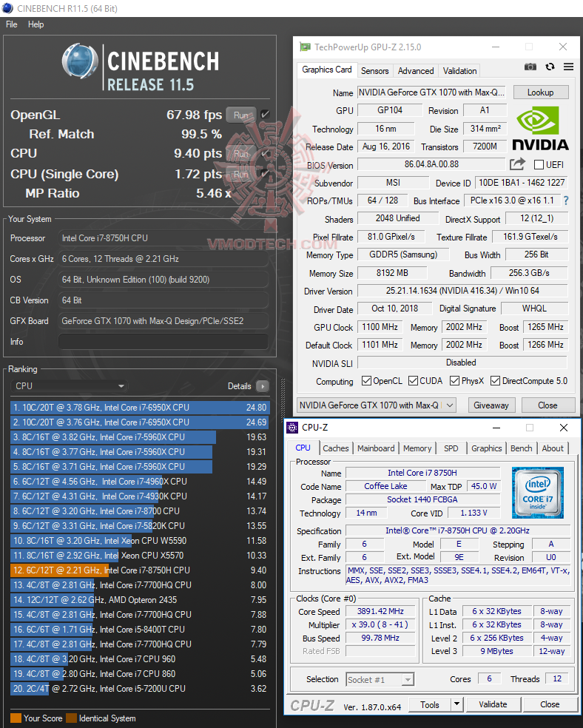Image resolution: width=583 pixels, height=728 pixels.
Task: Toggle the CPU Single Core test checkbox
Action: click(265, 174)
